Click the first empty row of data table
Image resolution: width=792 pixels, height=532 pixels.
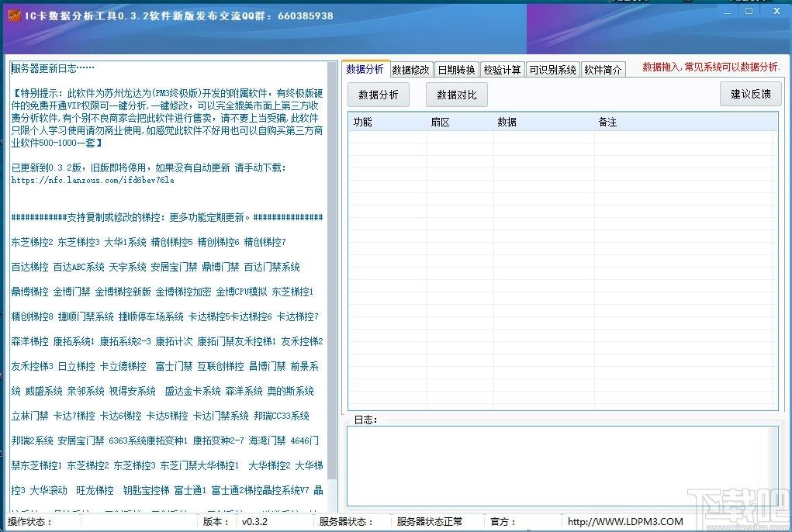pyautogui.click(x=562, y=136)
